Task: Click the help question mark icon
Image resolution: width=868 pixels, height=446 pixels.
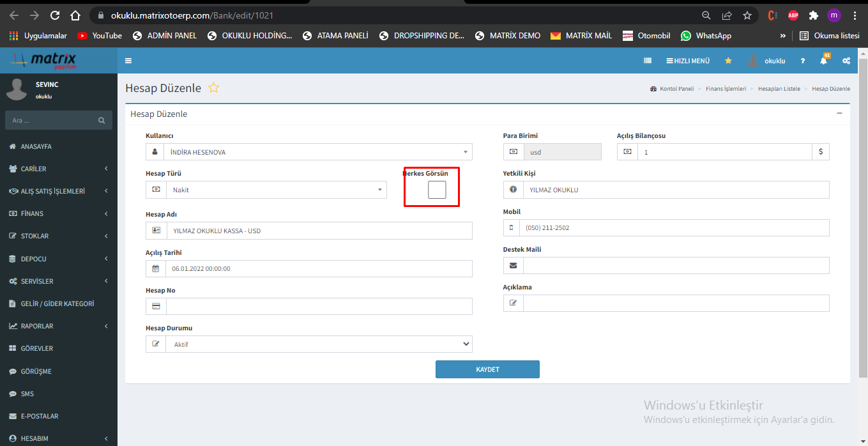Action: click(803, 61)
